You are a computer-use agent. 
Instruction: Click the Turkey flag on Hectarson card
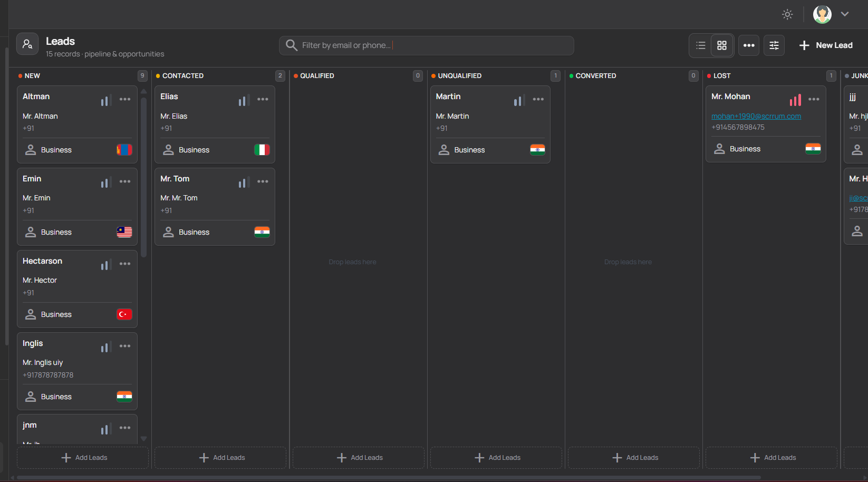[124, 314]
